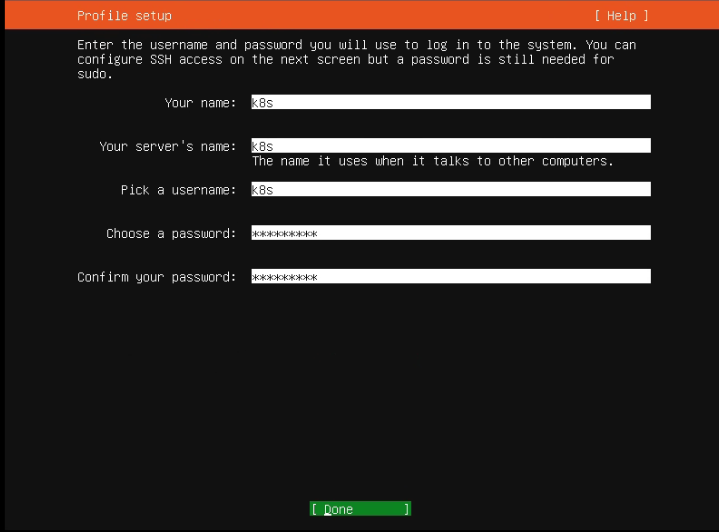Select the Pick a username field
The width and height of the screenshot is (719, 532).
click(x=451, y=189)
